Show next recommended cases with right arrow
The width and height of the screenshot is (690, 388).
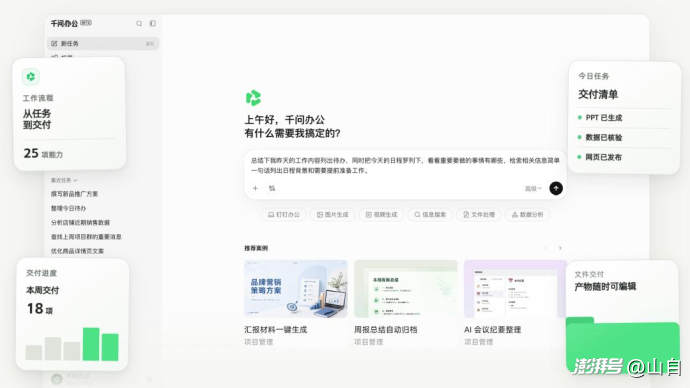click(x=560, y=248)
